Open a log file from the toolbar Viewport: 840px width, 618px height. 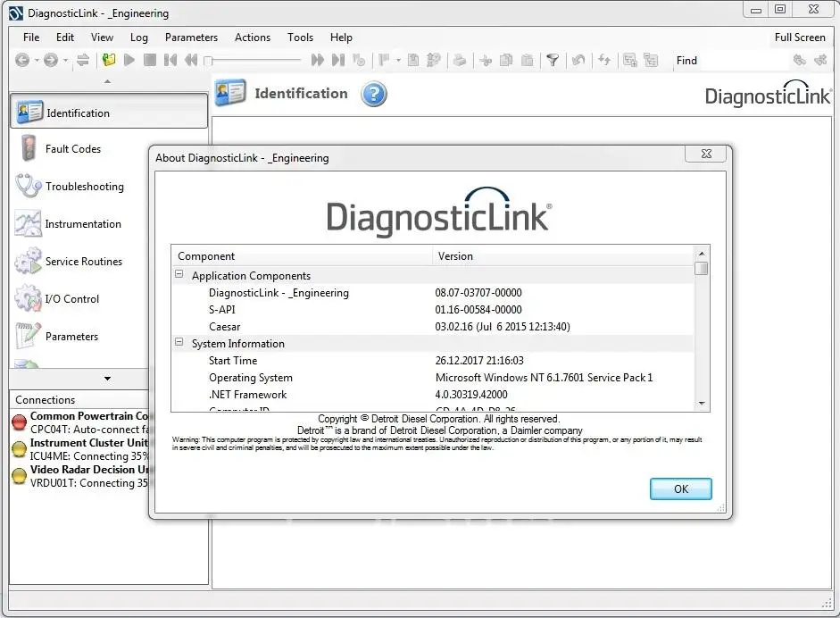click(109, 60)
